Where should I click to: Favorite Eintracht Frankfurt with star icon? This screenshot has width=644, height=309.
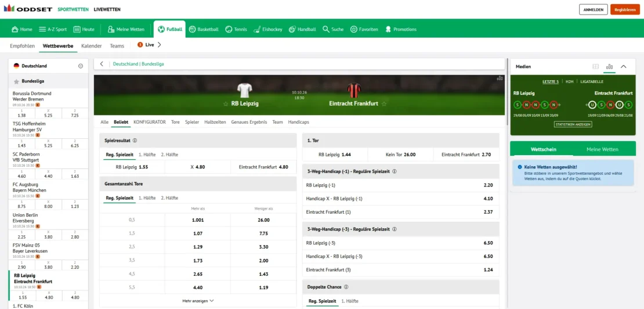tap(384, 104)
